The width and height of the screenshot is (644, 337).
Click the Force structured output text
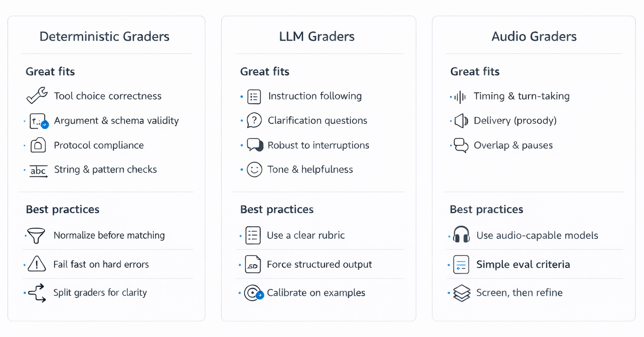coord(319,264)
